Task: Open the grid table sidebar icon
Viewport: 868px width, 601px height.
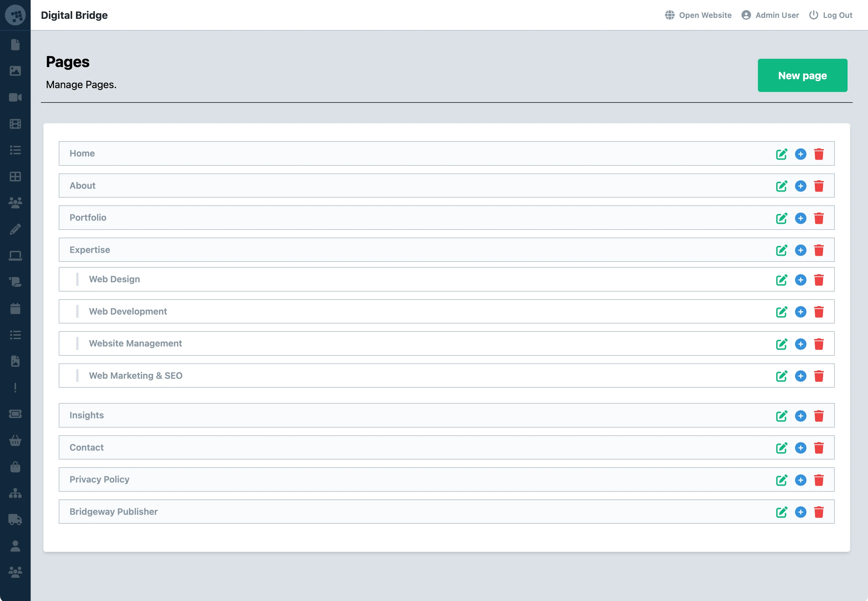Action: pos(15,177)
